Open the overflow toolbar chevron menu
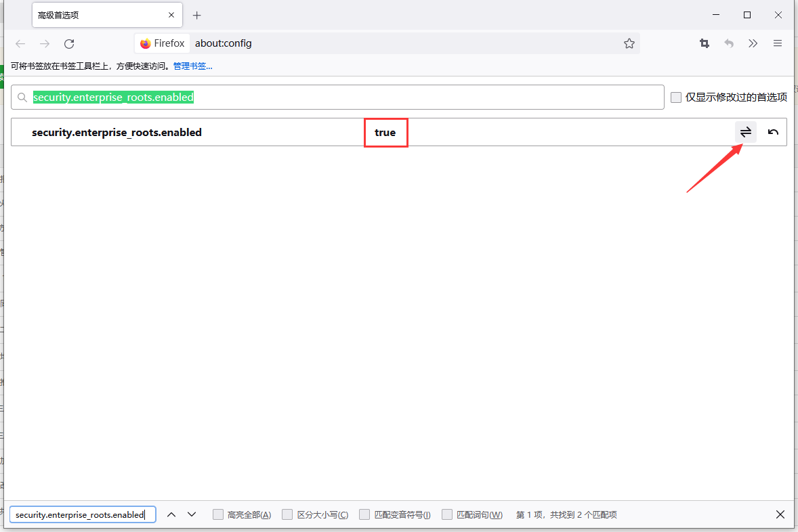The height and width of the screenshot is (532, 798). click(753, 43)
